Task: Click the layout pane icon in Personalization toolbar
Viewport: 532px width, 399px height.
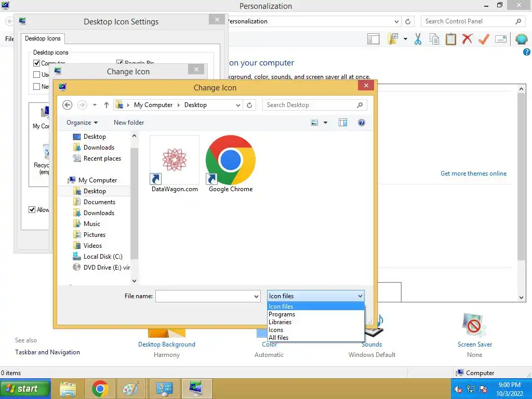Action: click(x=373, y=39)
